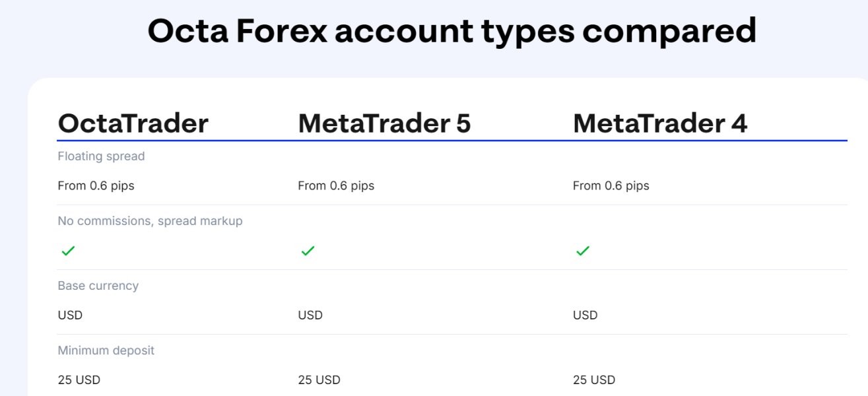Select the MetaTrader 5 column heading

point(384,123)
